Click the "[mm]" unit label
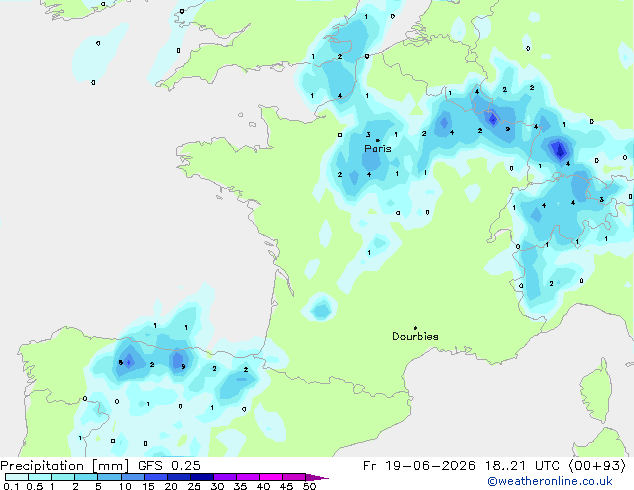This screenshot has width=634, height=490. [110, 466]
